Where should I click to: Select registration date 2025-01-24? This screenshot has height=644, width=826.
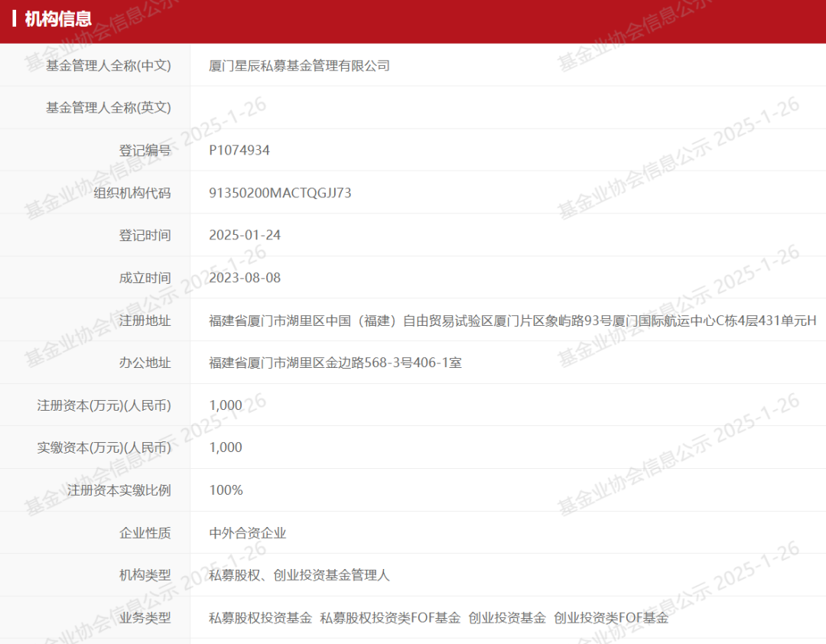(245, 235)
